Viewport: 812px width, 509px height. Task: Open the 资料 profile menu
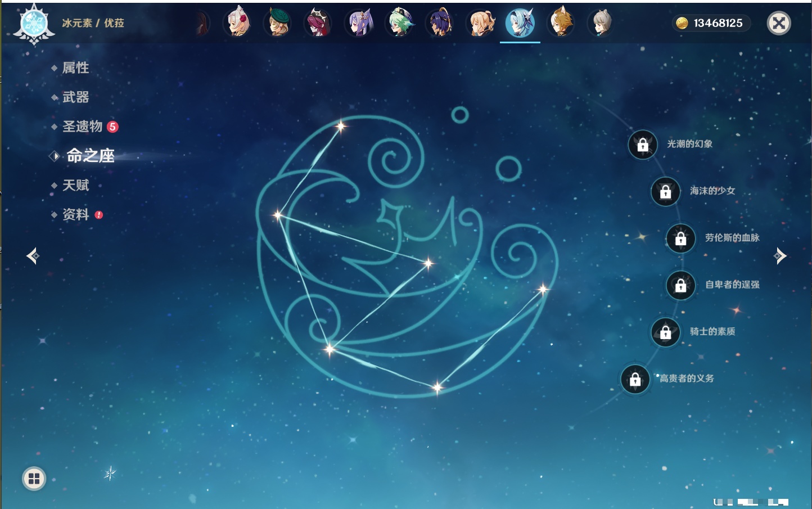pos(75,214)
